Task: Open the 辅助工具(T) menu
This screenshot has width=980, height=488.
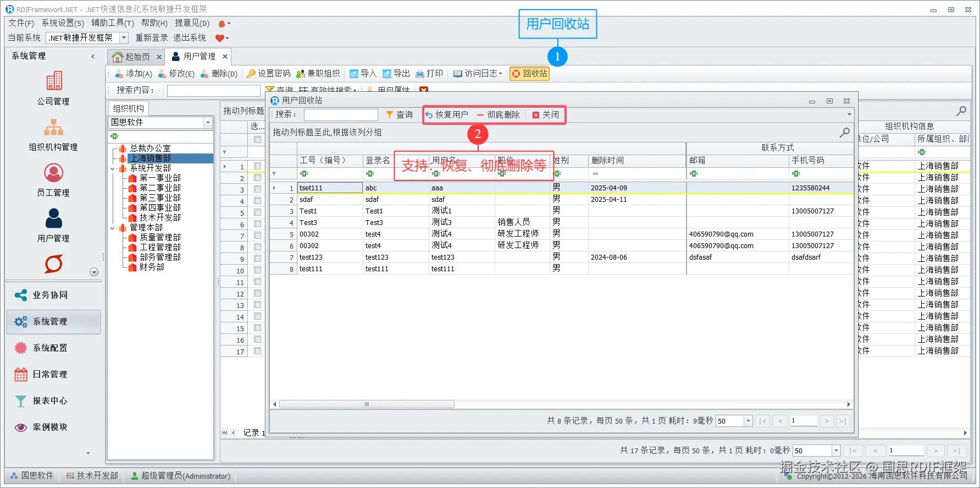Action: tap(113, 23)
